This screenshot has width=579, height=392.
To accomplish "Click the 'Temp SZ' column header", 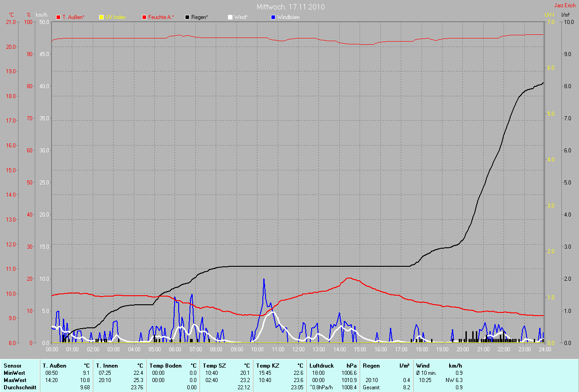I will [214, 365].
